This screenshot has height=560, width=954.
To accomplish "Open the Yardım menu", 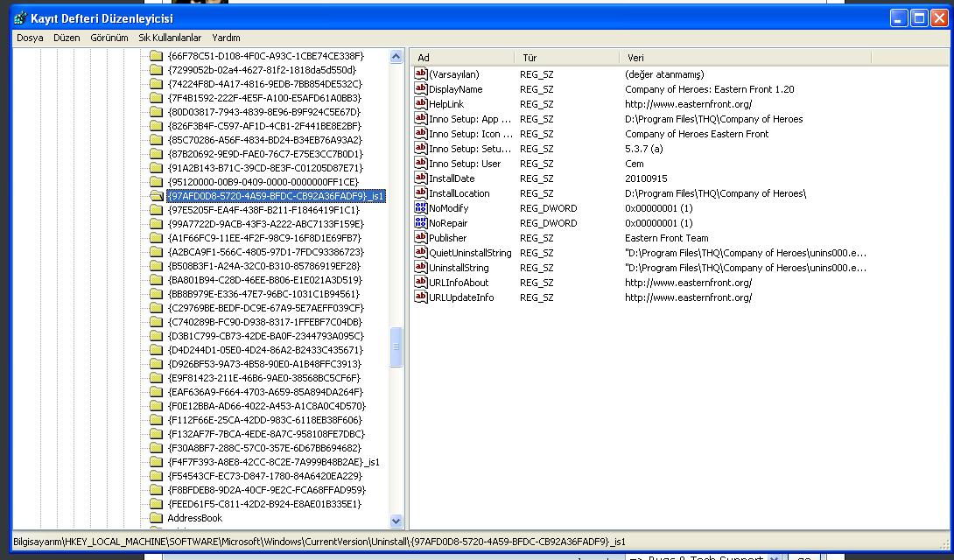I will [226, 38].
